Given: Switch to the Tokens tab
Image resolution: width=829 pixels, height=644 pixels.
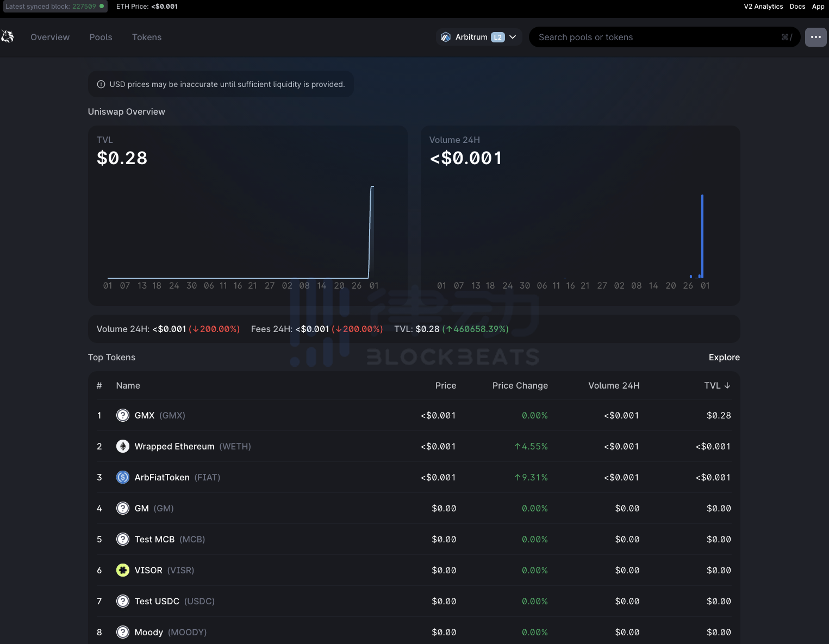Looking at the screenshot, I should [x=147, y=37].
